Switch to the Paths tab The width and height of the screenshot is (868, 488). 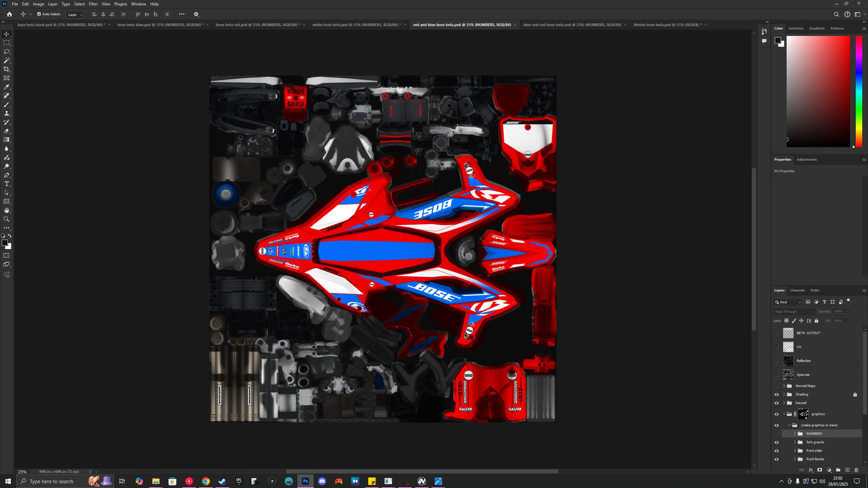click(x=815, y=291)
